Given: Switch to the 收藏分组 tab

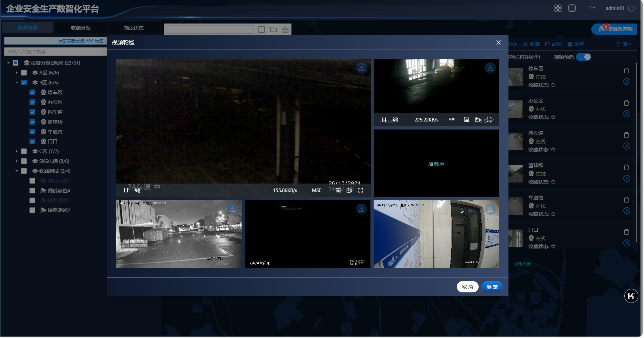Looking at the screenshot, I should pyautogui.click(x=80, y=28).
